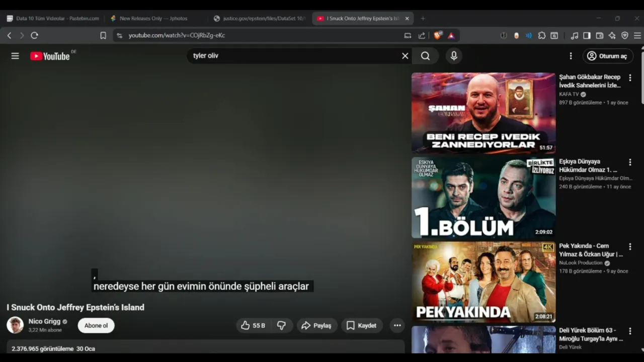Open the tab search toolbar icon
This screenshot has height=362, width=644.
[554, 35]
